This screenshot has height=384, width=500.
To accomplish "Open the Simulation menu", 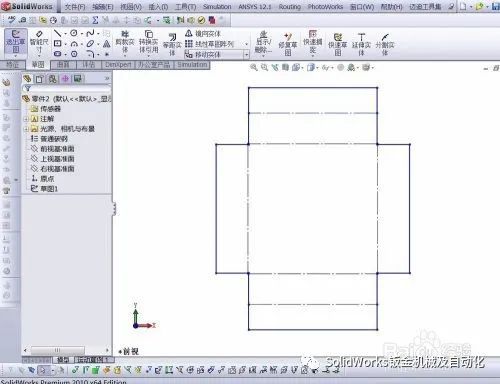I will (217, 7).
